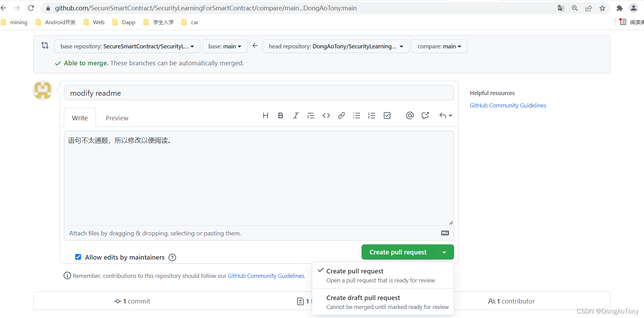Open the compare: main branch dropdown
The image size is (644, 318).
pyautogui.click(x=439, y=46)
